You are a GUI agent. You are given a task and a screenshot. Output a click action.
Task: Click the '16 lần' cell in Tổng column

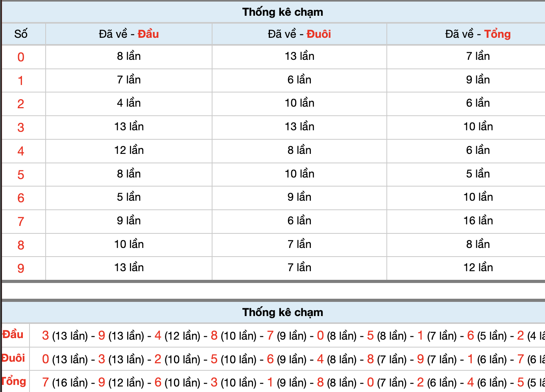[478, 221]
